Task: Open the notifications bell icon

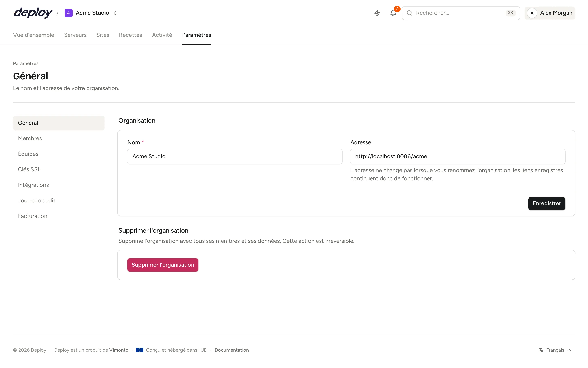Action: 393,13
